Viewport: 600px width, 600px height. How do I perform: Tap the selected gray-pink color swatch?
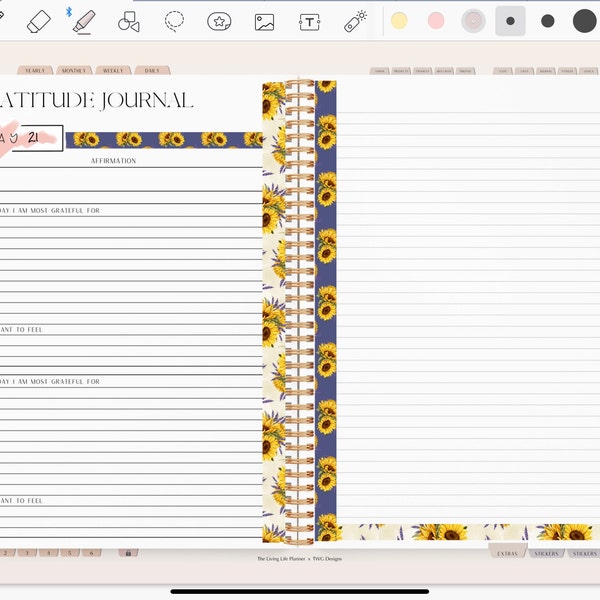473,21
